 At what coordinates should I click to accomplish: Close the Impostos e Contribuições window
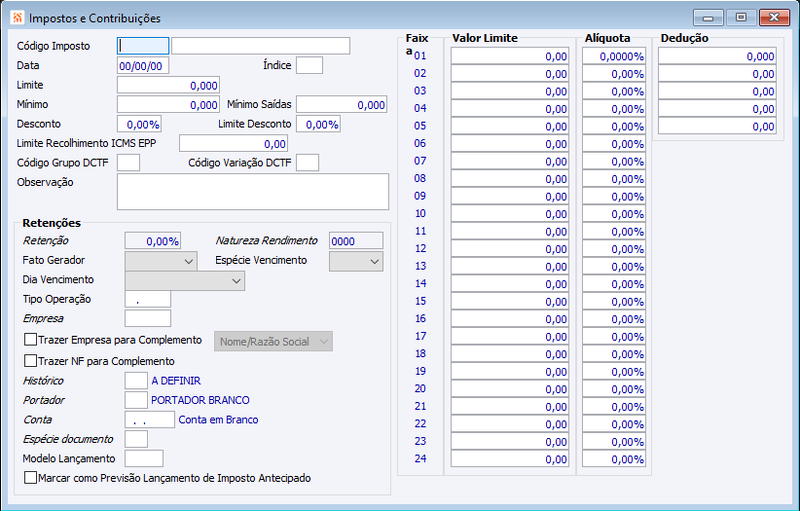(x=774, y=18)
